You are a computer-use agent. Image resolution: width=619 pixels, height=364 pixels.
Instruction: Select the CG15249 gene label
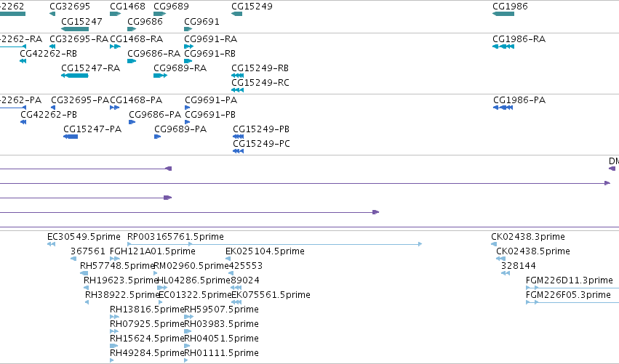point(252,7)
